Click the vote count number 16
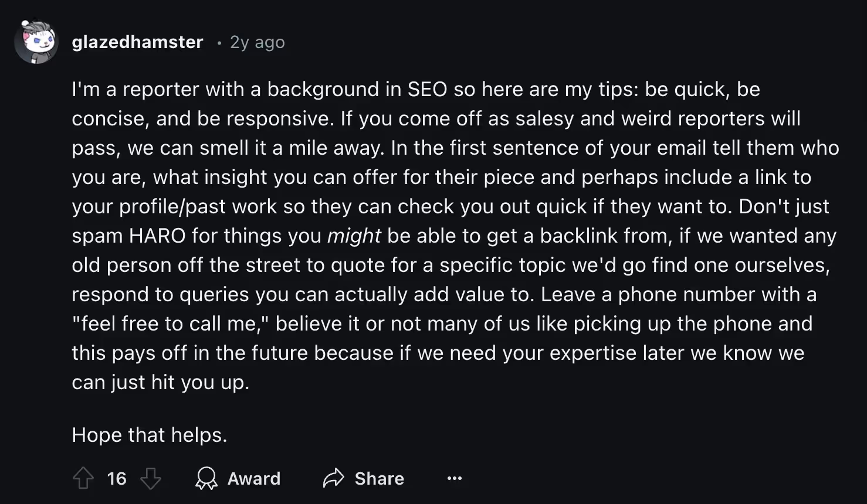 click(117, 478)
